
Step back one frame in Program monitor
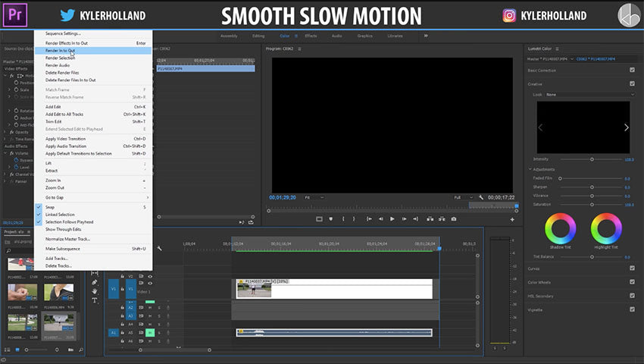click(381, 219)
